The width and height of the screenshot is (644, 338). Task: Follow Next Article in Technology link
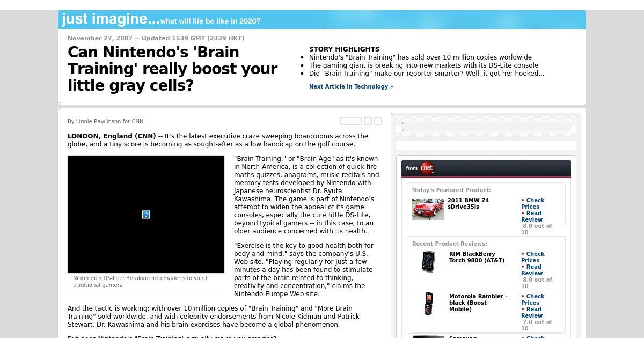[351, 86]
